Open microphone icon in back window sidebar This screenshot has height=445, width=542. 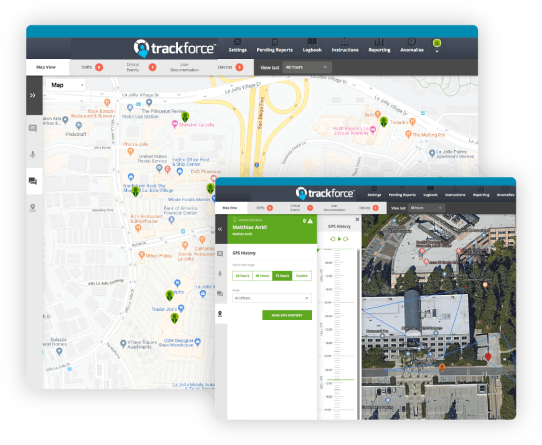click(33, 154)
